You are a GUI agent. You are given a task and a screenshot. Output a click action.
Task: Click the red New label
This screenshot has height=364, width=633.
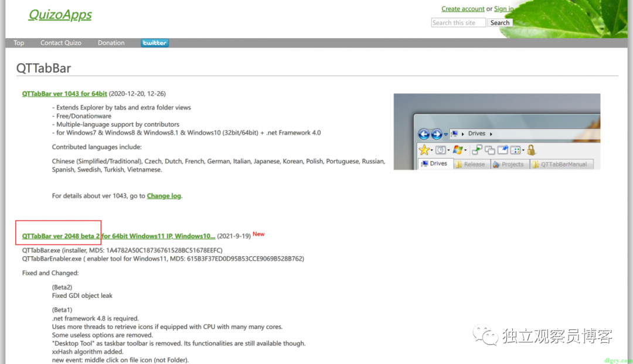point(258,234)
